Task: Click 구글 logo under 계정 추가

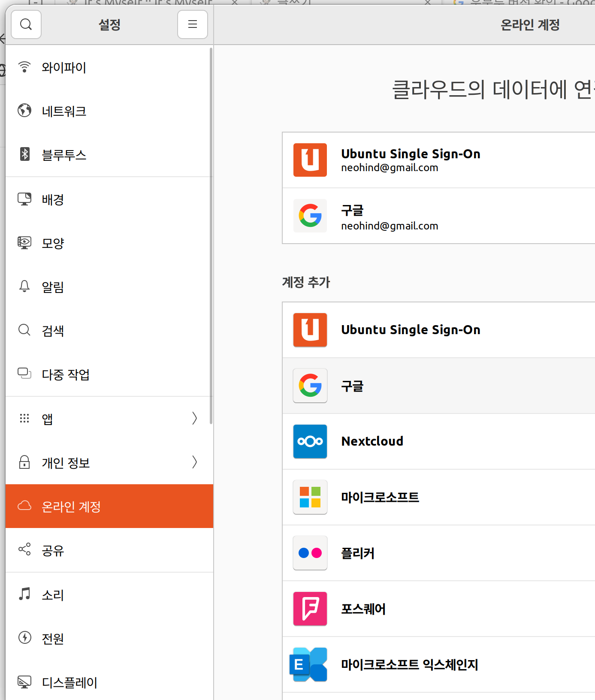Action: [310, 386]
